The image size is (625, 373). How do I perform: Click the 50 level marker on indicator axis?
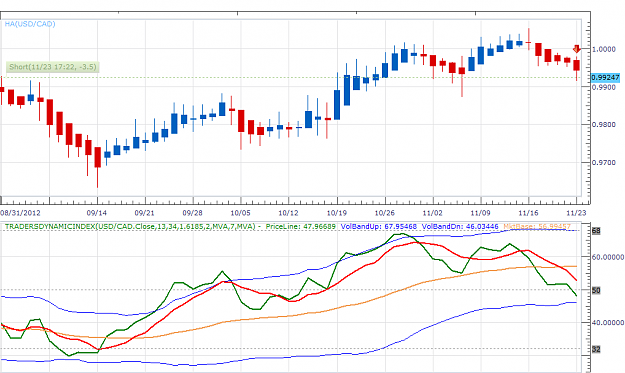tap(596, 291)
